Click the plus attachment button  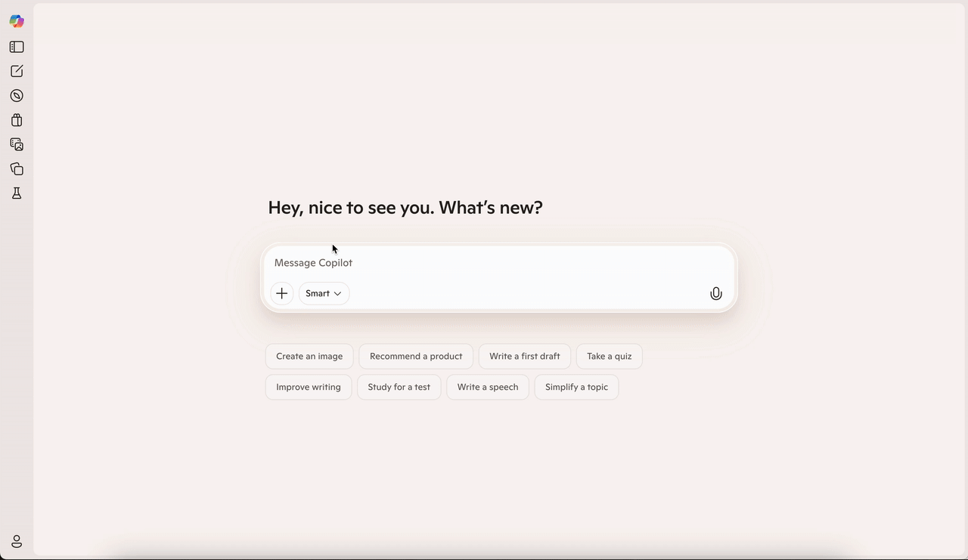(281, 293)
